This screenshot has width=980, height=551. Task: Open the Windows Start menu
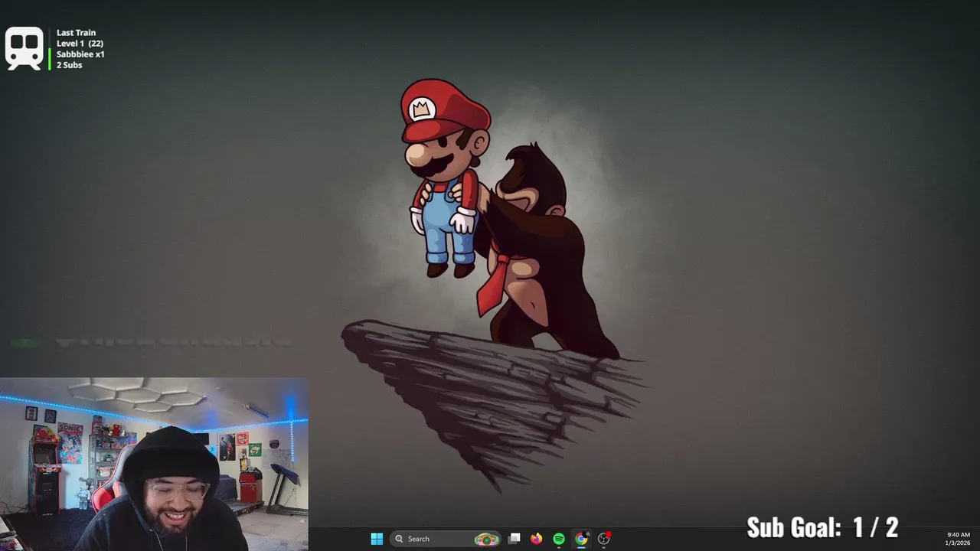(377, 539)
